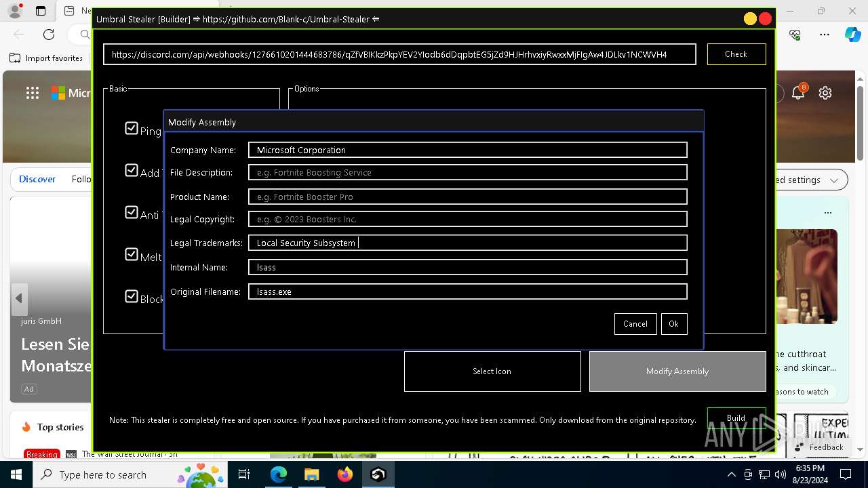
Task: Open the Top stories section
Action: [54, 427]
